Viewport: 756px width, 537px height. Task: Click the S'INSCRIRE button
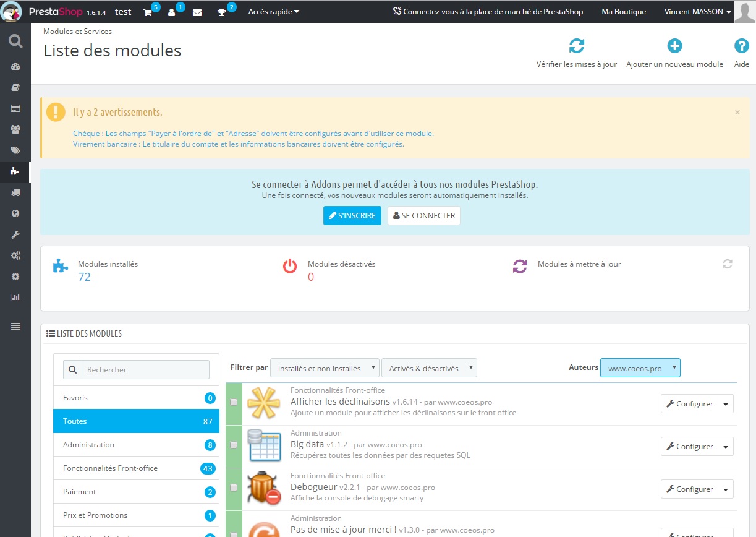pyautogui.click(x=352, y=216)
